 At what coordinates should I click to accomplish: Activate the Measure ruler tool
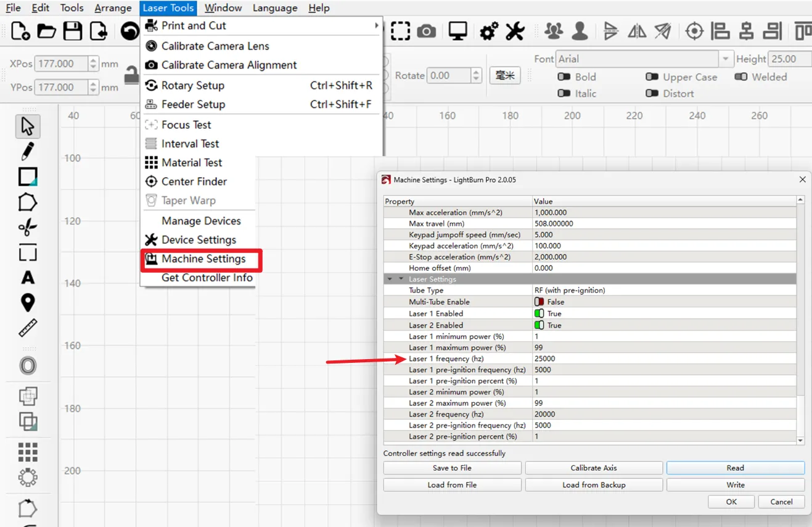(x=28, y=328)
